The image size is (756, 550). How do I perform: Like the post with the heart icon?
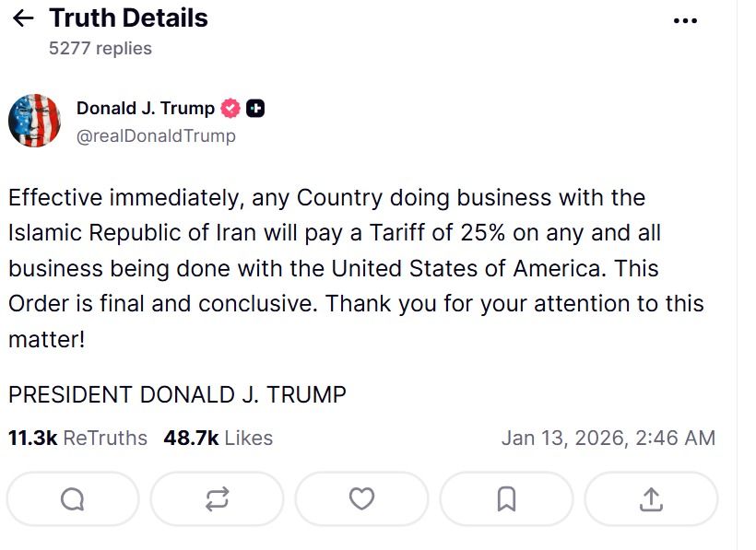pyautogui.click(x=361, y=499)
